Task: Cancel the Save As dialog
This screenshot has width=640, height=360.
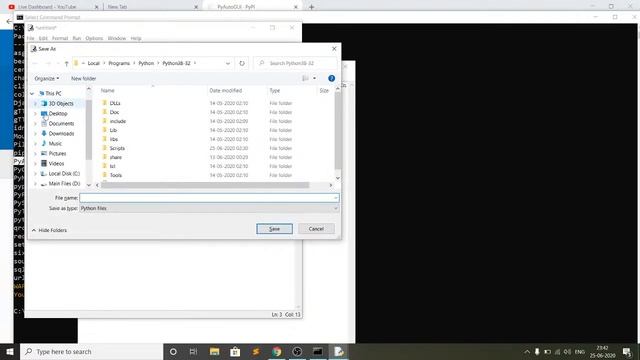Action: (316, 229)
